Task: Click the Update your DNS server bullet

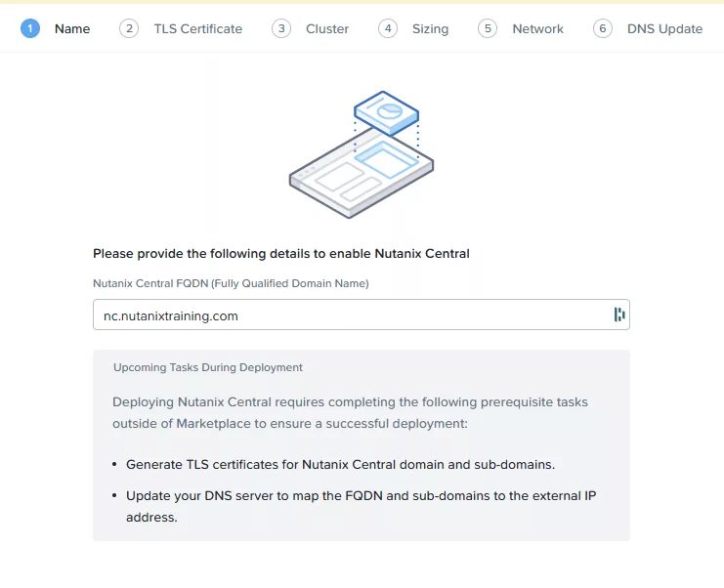Action: click(361, 496)
